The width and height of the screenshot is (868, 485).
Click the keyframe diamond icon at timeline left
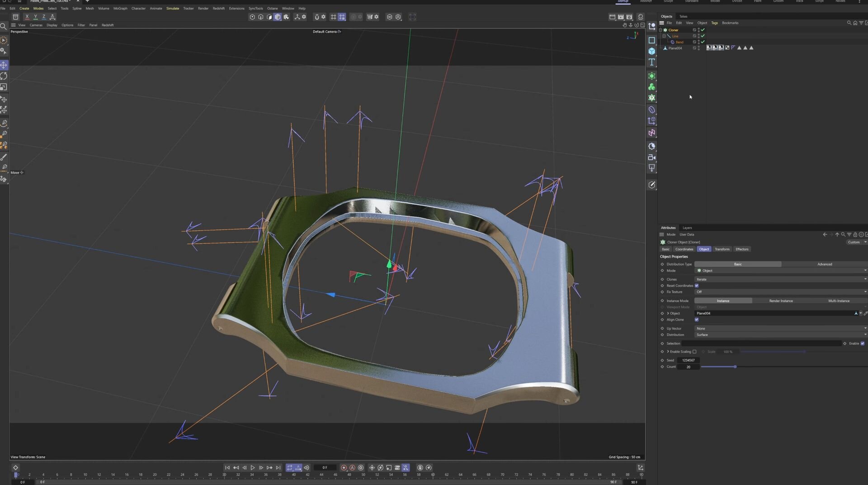tap(15, 468)
